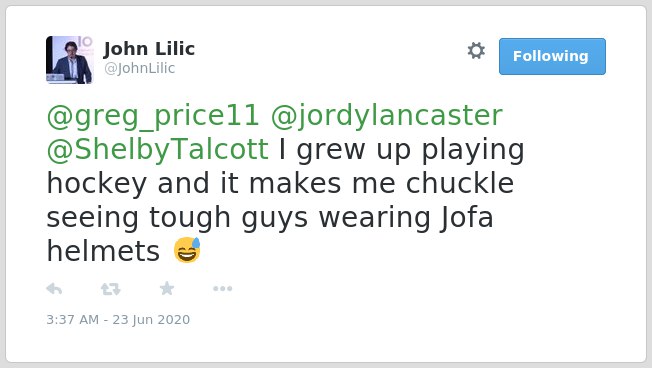The height and width of the screenshot is (368, 652).
Task: Open the 3:37 AM - 23 Jun 2020 timestamp
Action: tap(118, 319)
